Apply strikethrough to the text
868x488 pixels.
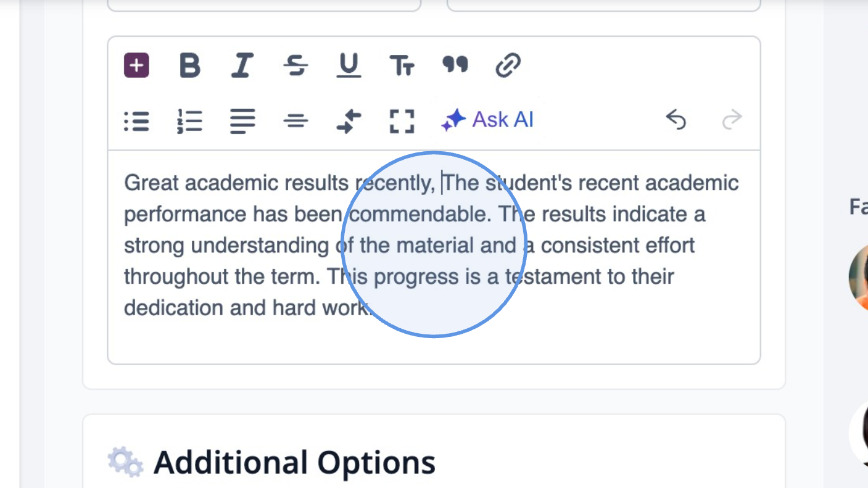point(295,65)
